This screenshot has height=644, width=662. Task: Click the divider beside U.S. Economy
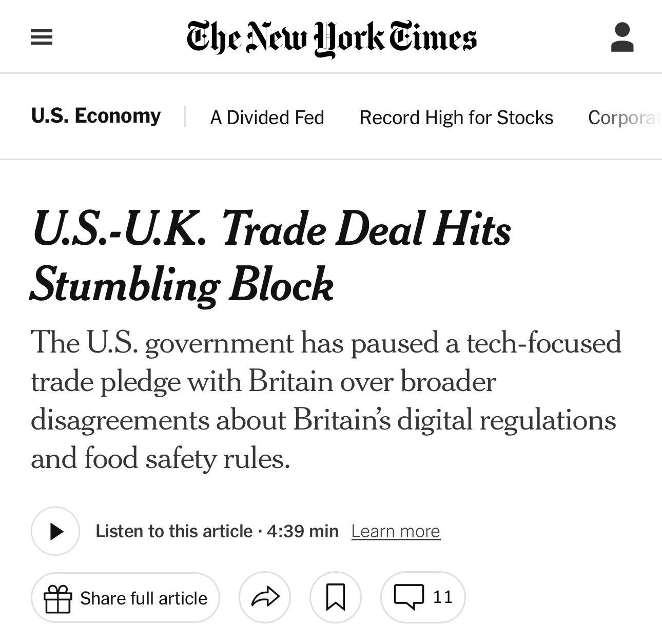point(185,116)
